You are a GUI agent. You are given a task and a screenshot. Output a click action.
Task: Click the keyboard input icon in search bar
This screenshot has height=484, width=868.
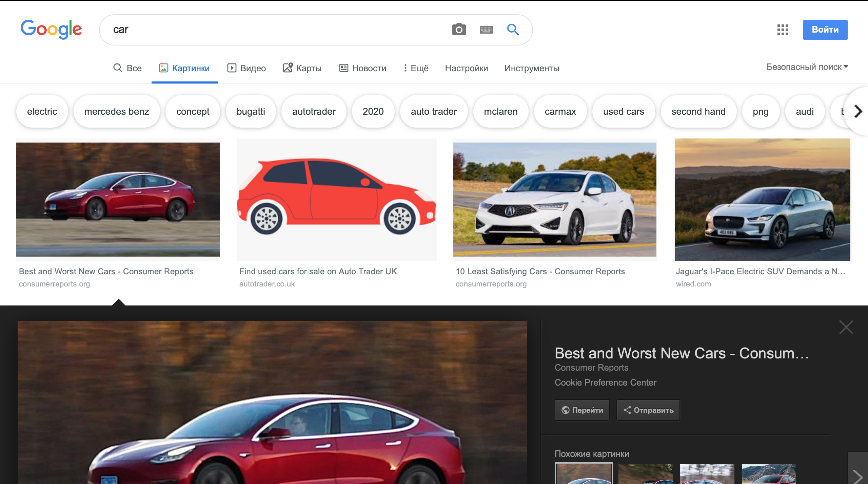click(487, 29)
